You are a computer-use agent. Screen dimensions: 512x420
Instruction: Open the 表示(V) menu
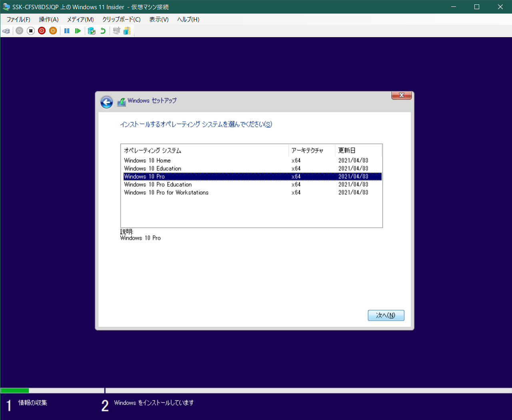click(x=159, y=19)
